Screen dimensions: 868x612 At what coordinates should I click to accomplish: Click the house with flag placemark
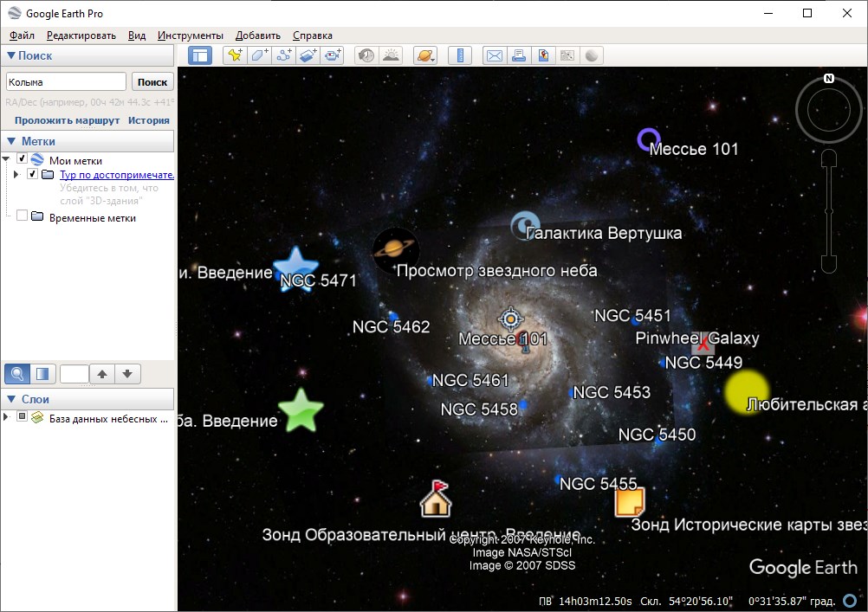coord(437,499)
